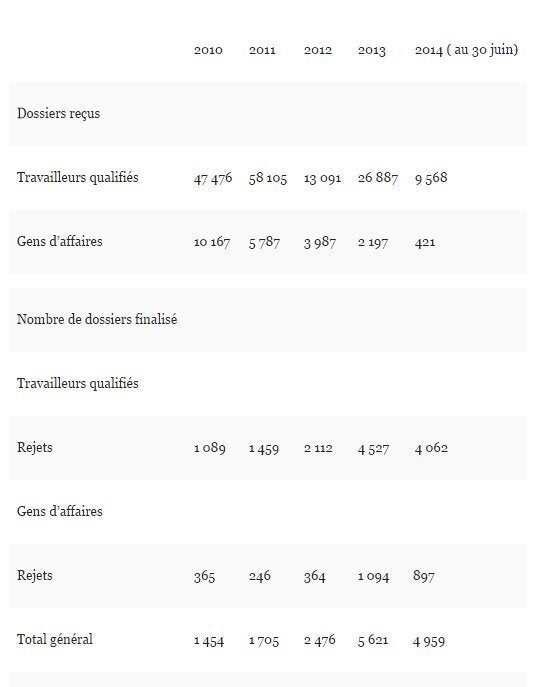
Task: Select Rejets value 4 527 for 2013
Action: point(373,449)
